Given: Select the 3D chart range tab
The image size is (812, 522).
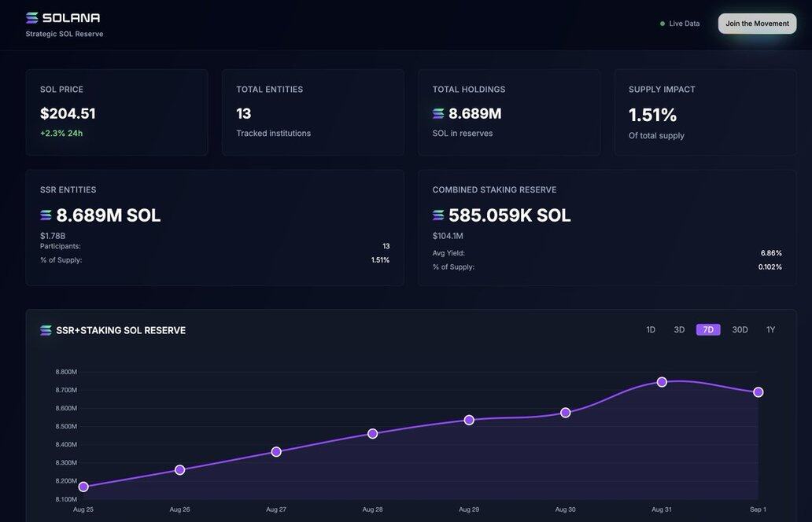Looking at the screenshot, I should 680,329.
